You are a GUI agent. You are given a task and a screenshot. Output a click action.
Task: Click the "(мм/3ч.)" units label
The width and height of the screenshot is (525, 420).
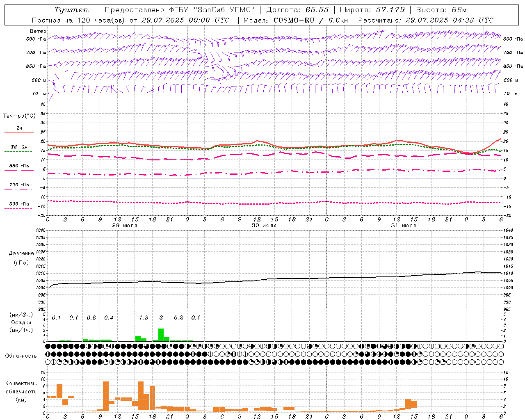pyautogui.click(x=21, y=315)
